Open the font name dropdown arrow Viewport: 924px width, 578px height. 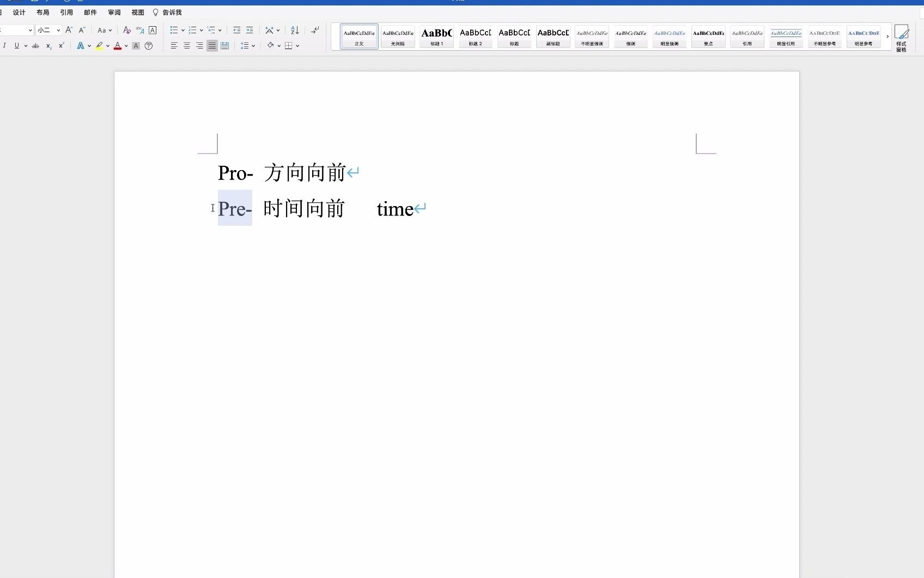point(30,30)
